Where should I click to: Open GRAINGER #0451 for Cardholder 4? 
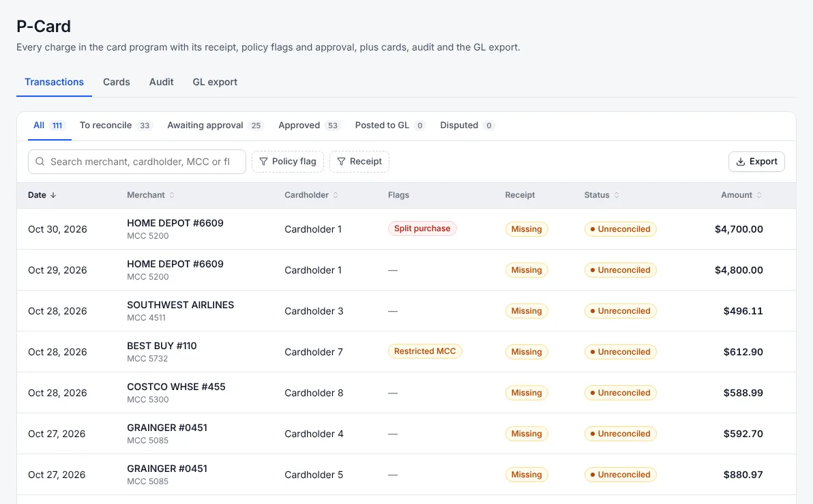pyautogui.click(x=167, y=428)
